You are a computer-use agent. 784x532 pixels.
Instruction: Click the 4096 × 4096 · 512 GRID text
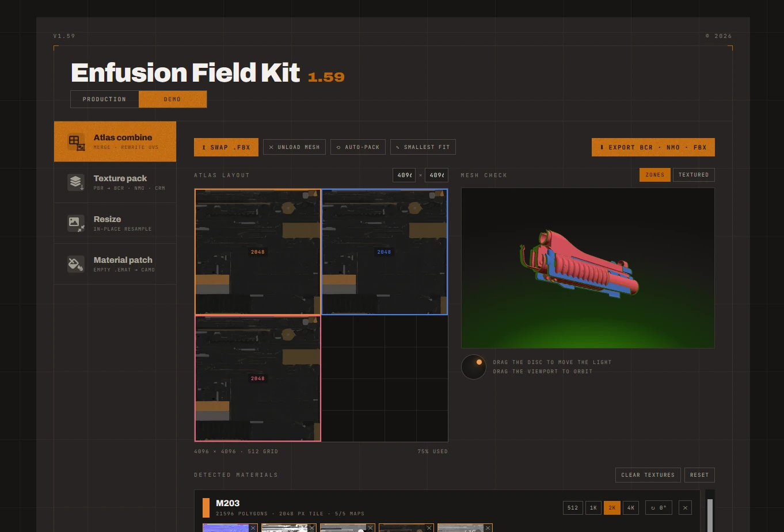tap(236, 451)
